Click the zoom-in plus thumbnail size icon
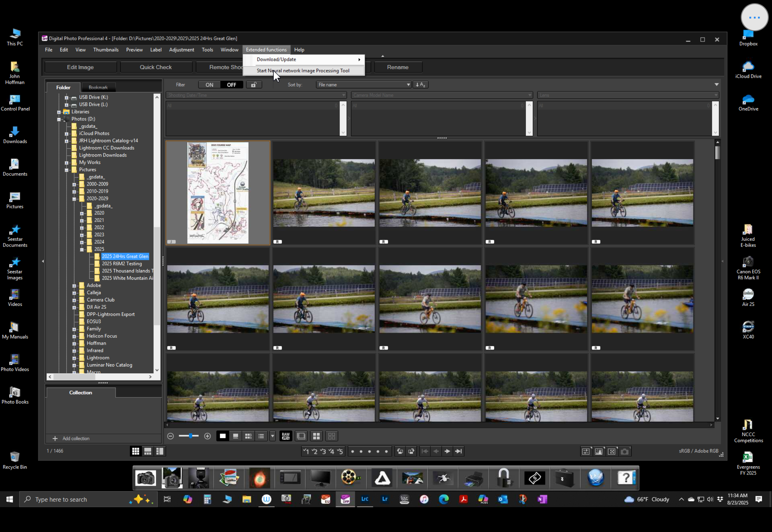Screen dimensions: 772x532 (x=207, y=436)
